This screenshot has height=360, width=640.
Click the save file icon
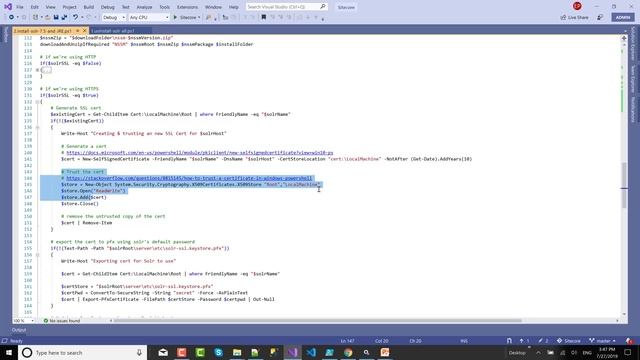[x=56, y=18]
